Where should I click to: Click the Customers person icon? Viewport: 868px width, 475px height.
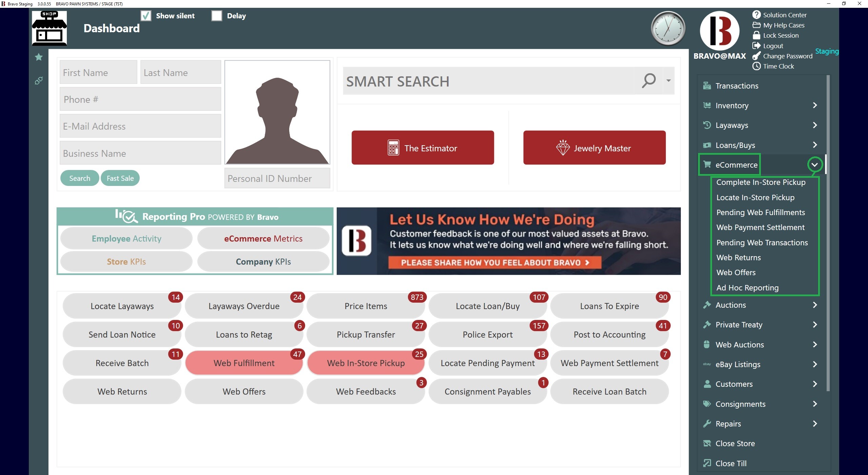click(x=707, y=384)
